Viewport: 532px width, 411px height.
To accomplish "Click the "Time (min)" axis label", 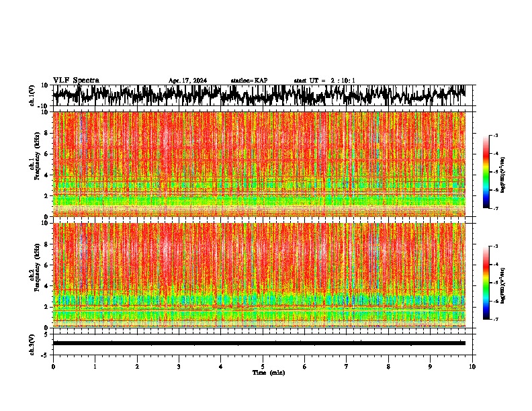I will 269,373.
